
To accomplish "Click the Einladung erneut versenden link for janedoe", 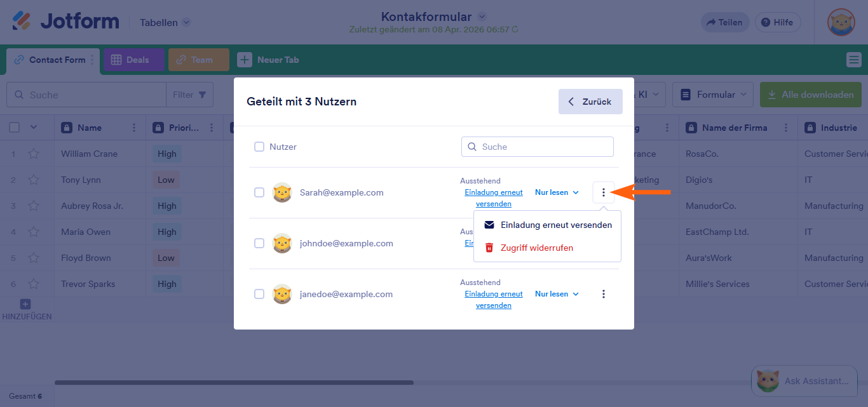I will (x=494, y=299).
